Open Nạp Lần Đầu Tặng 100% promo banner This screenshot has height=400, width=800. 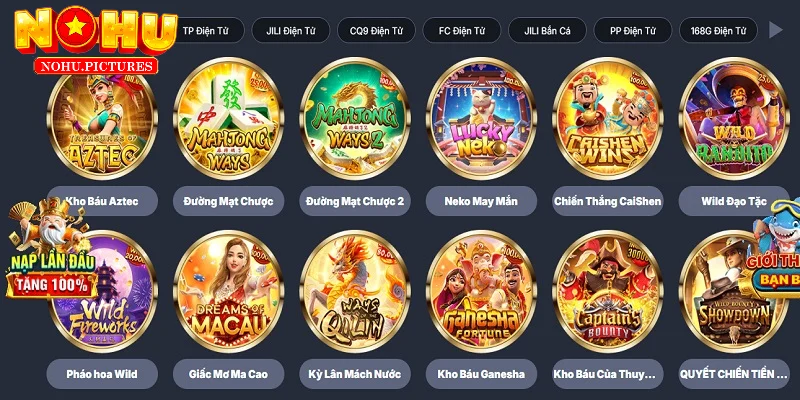point(51,250)
